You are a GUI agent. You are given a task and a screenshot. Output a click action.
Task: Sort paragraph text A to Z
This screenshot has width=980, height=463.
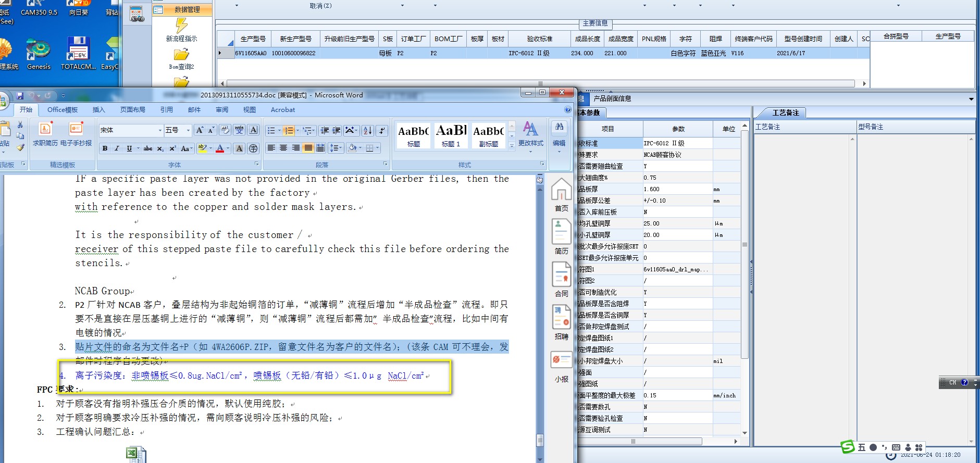(x=367, y=130)
